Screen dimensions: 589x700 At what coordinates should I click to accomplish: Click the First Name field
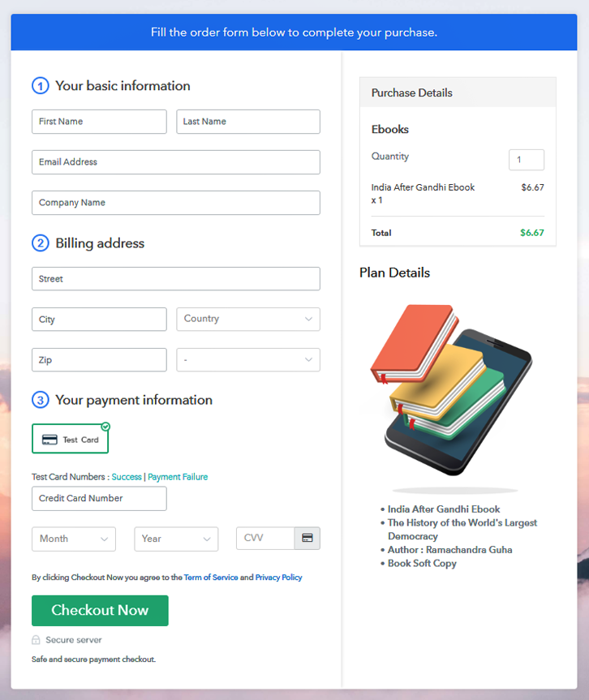coord(99,122)
